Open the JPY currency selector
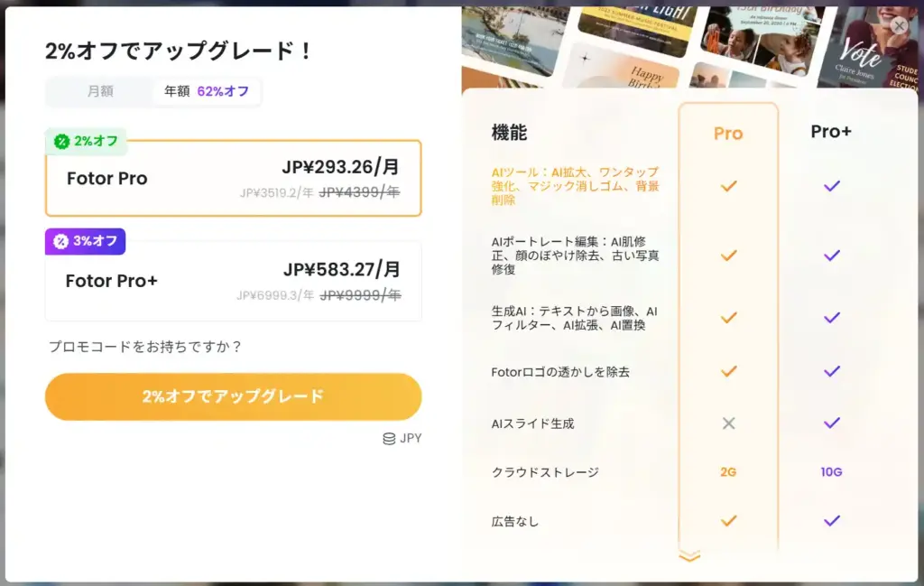Viewport: 924px width, 586px height. point(402,439)
